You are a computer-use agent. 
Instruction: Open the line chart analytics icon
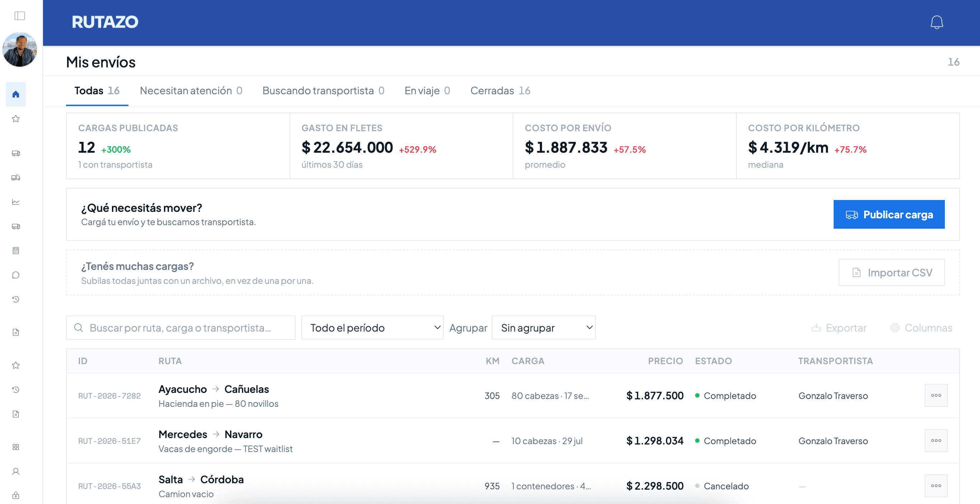(15, 202)
